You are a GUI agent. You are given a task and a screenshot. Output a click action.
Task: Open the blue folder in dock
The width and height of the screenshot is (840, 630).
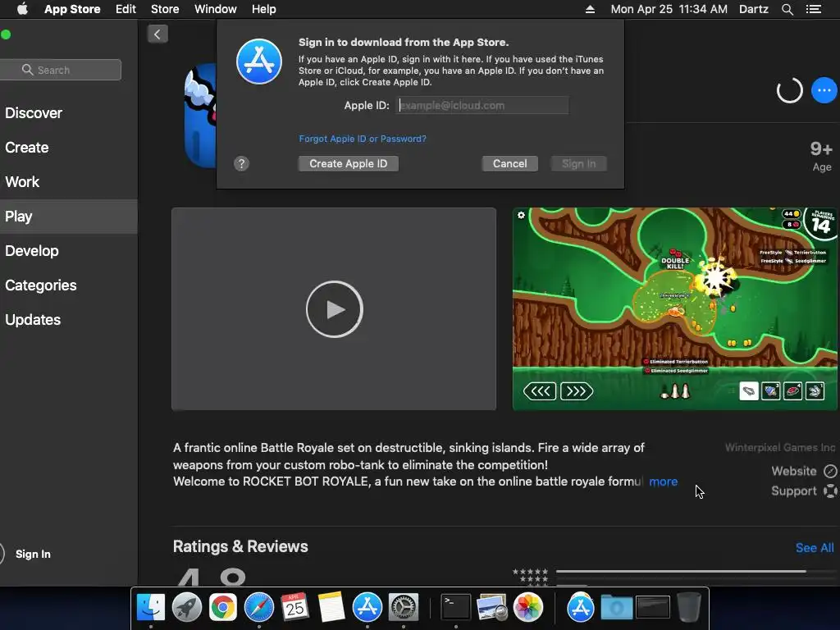pyautogui.click(x=617, y=608)
